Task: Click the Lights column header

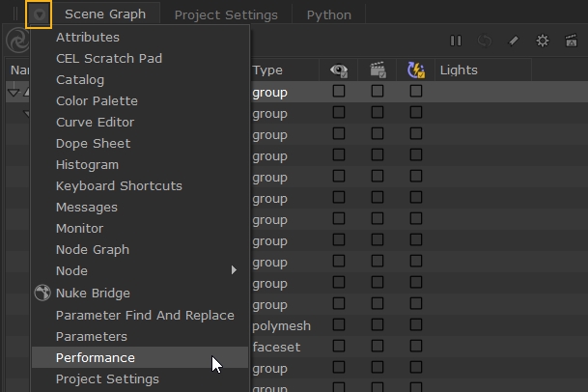Action: tap(459, 70)
